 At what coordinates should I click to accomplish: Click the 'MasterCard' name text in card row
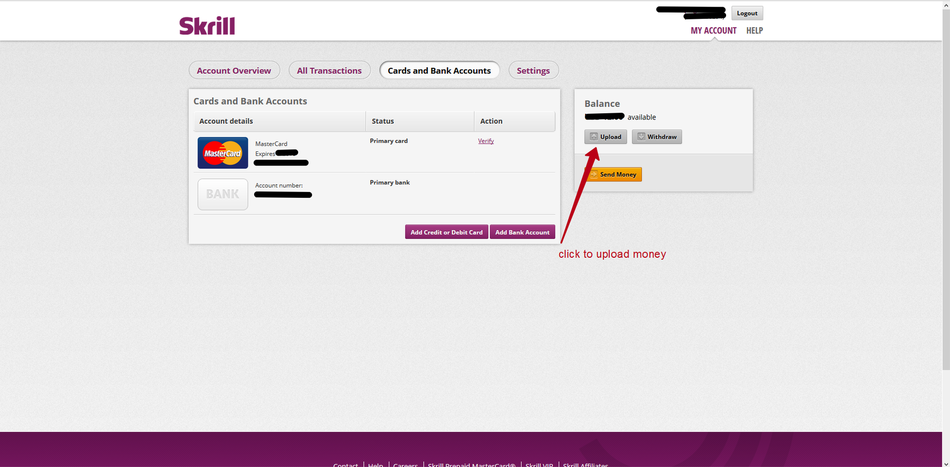click(271, 144)
